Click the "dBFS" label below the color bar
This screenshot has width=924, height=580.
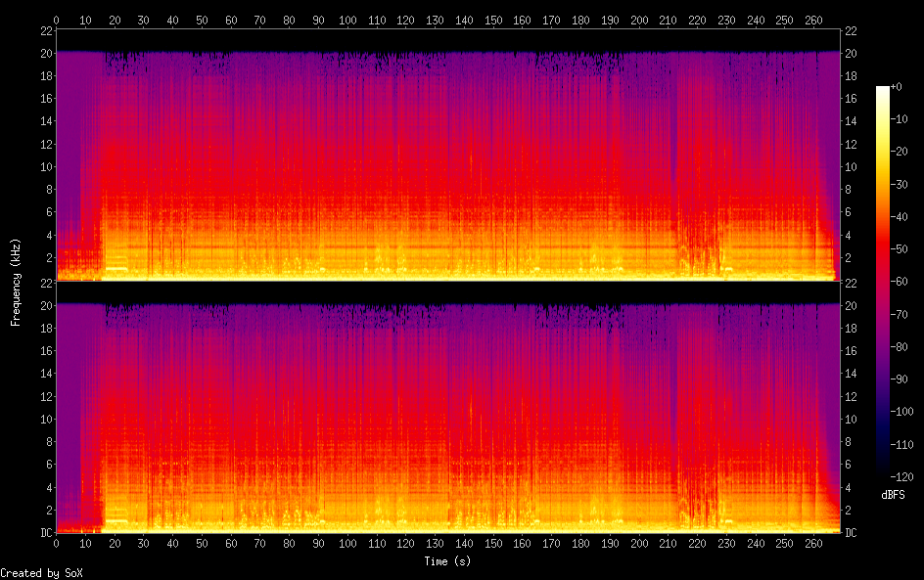click(x=893, y=495)
